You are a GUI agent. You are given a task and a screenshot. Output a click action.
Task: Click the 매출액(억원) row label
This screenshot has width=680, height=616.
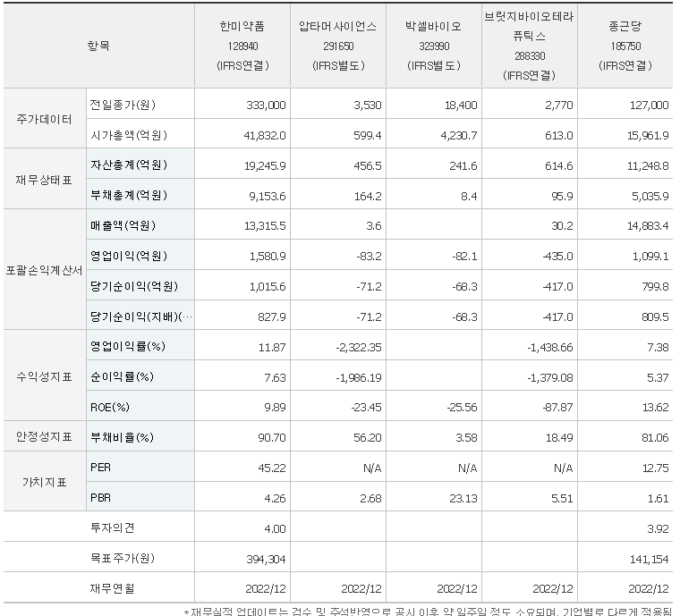pyautogui.click(x=123, y=225)
